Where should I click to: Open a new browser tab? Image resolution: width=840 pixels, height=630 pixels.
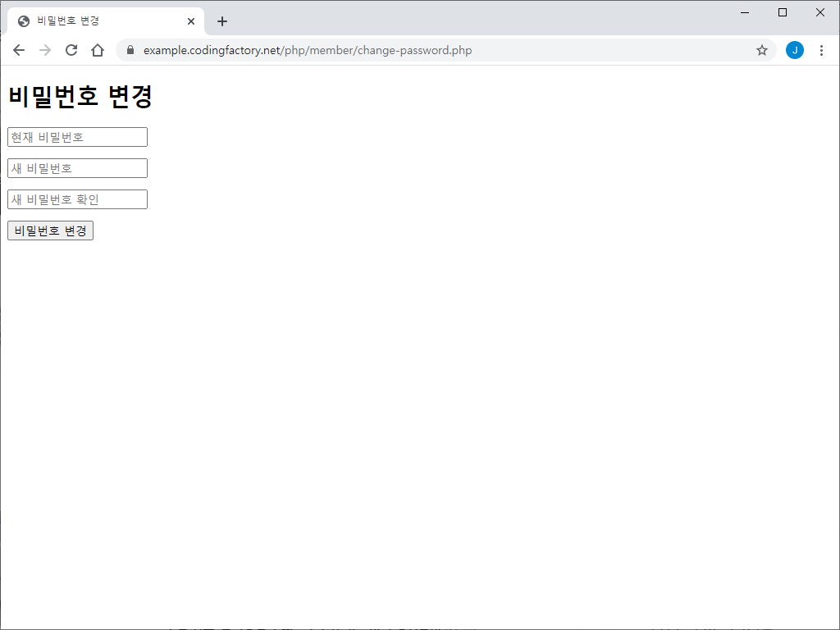point(222,21)
